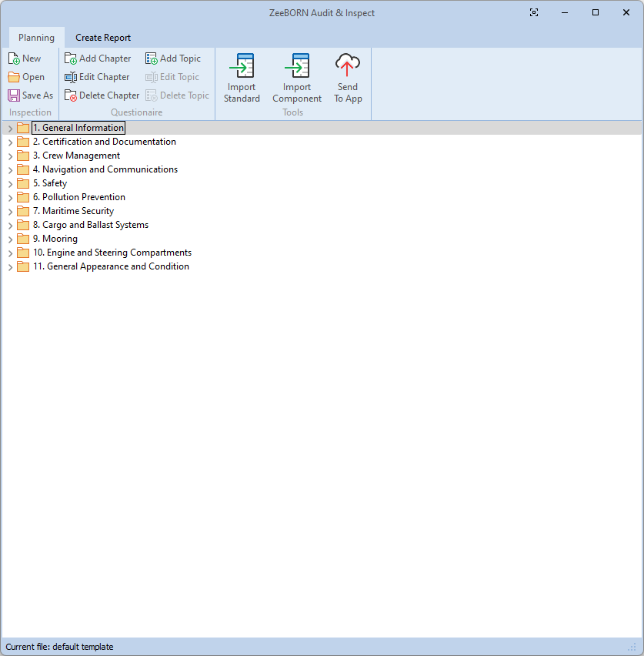Image resolution: width=644 pixels, height=656 pixels.
Task: Select General Appearance and Condition chapter
Action: pyautogui.click(x=111, y=266)
